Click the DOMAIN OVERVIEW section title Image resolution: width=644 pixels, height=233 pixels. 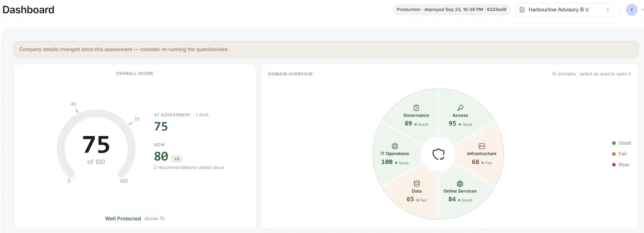[290, 74]
